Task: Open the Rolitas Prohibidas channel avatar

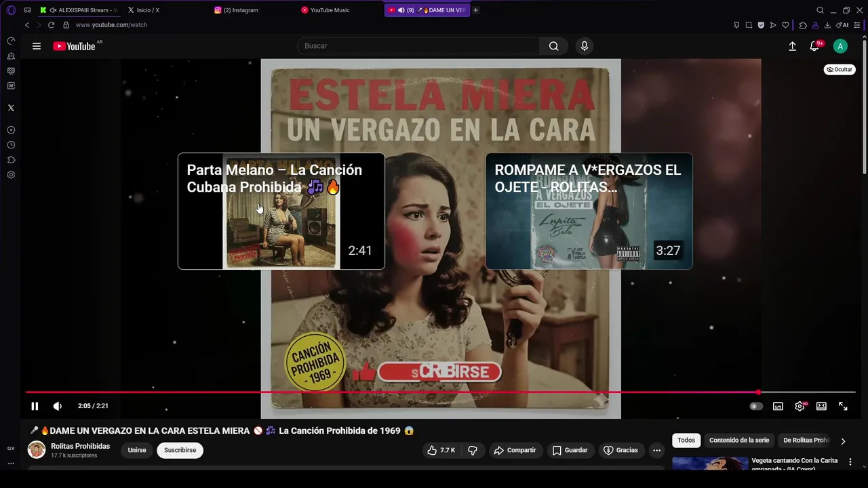Action: click(37, 450)
